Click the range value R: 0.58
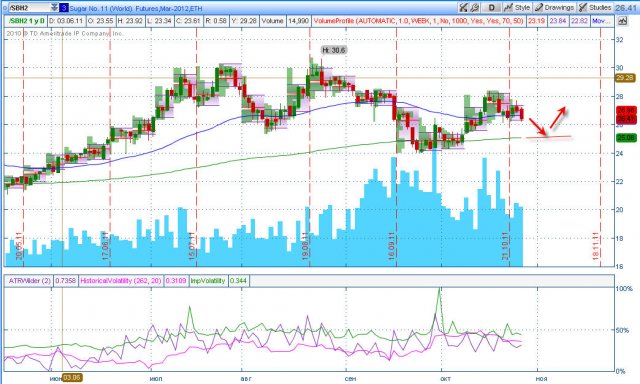The width and height of the screenshot is (640, 384). (x=215, y=21)
